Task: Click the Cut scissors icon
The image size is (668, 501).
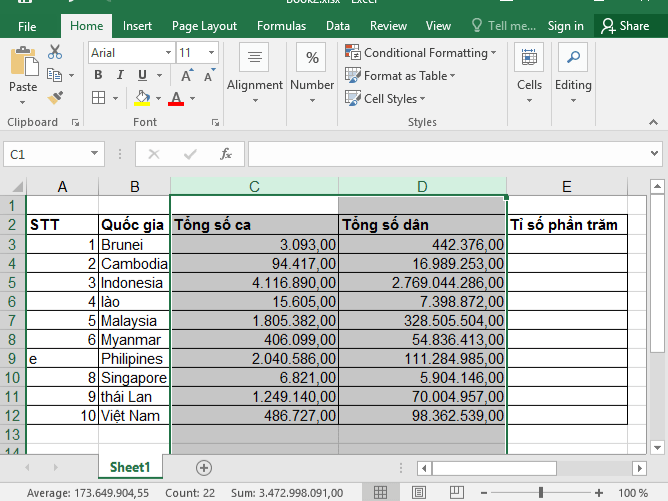Action: (x=55, y=52)
